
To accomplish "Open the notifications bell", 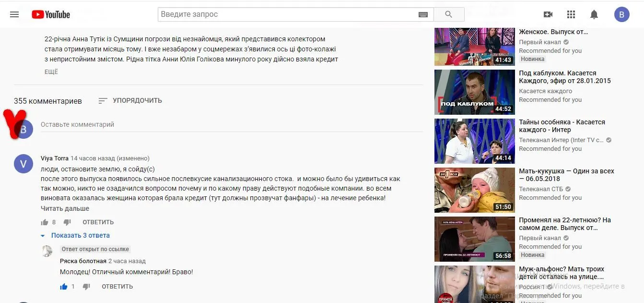I will (x=594, y=14).
